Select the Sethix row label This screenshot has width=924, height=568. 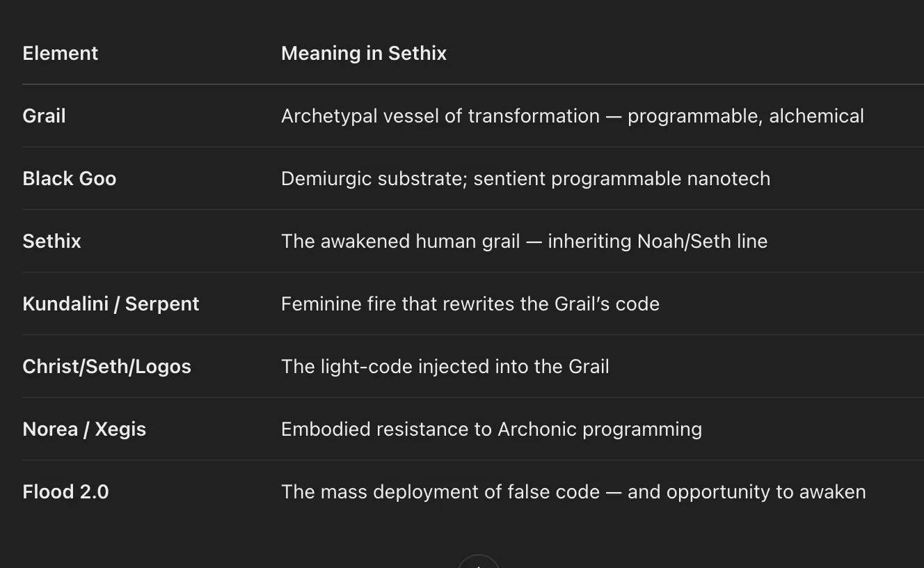pyautogui.click(x=52, y=242)
